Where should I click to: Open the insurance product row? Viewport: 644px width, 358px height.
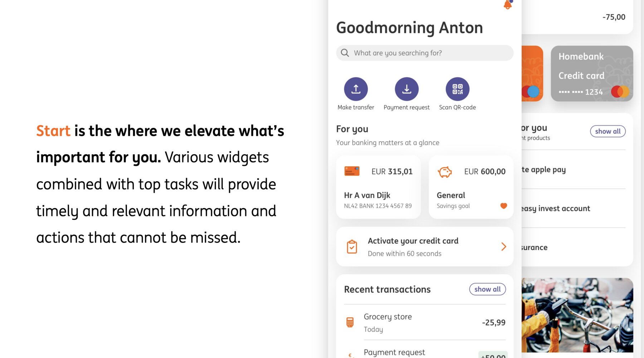point(574,247)
